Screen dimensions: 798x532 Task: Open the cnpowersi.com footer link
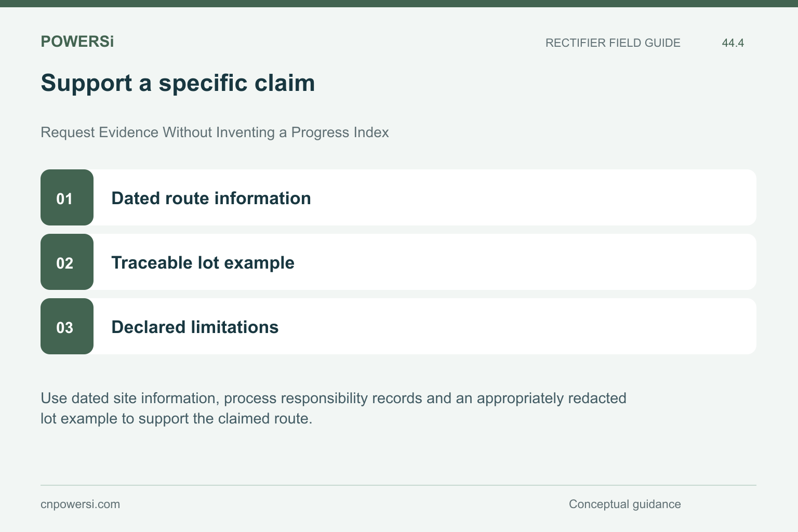click(x=80, y=504)
